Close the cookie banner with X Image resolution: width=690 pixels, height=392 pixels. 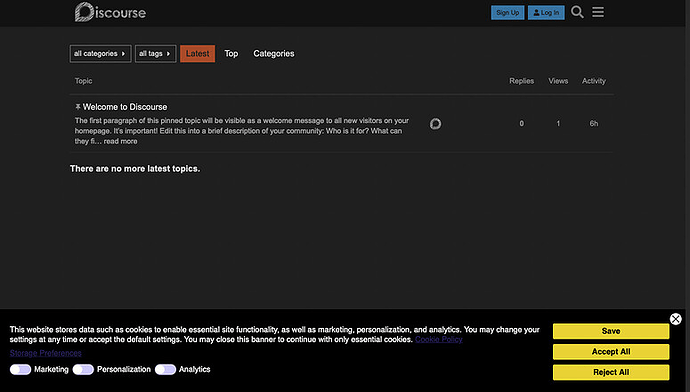click(x=675, y=319)
